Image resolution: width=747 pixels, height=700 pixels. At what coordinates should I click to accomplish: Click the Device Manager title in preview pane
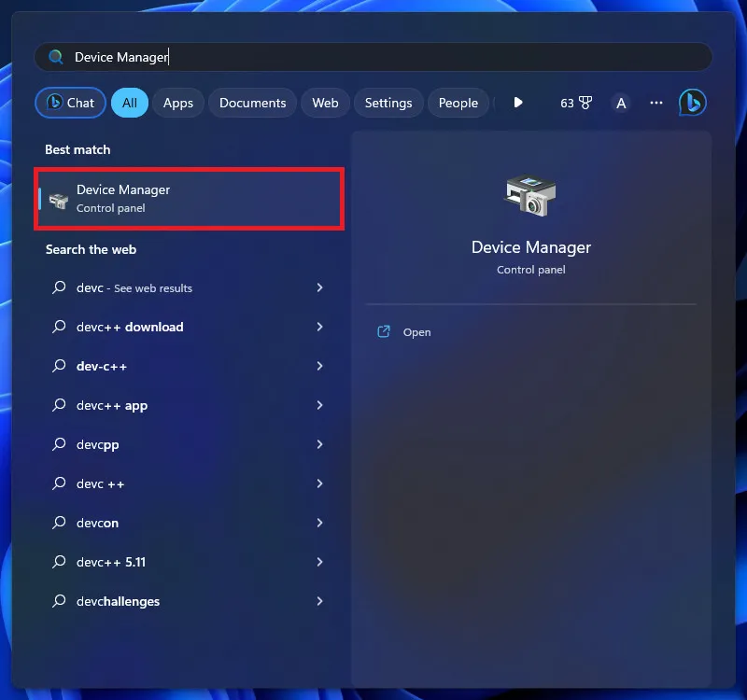tap(531, 247)
